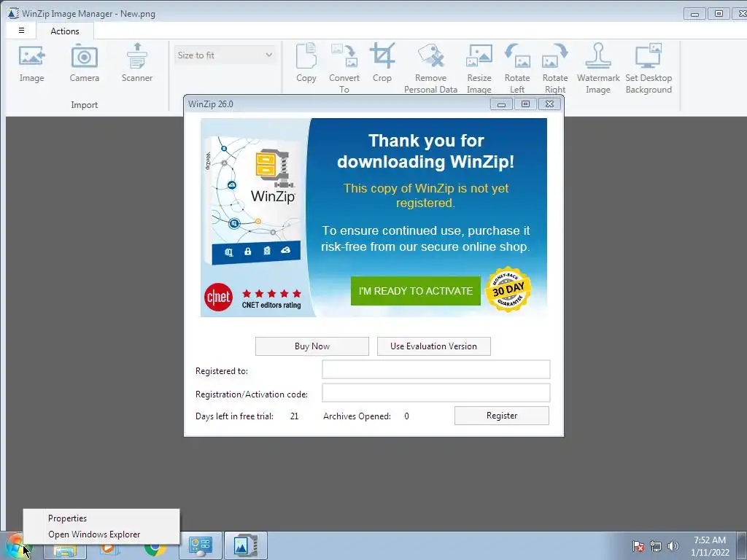
Task: Click the WinZip product box image
Action: point(252,200)
